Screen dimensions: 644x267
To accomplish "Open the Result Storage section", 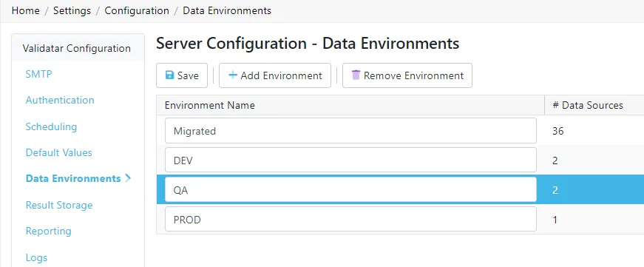I will pos(59,205).
